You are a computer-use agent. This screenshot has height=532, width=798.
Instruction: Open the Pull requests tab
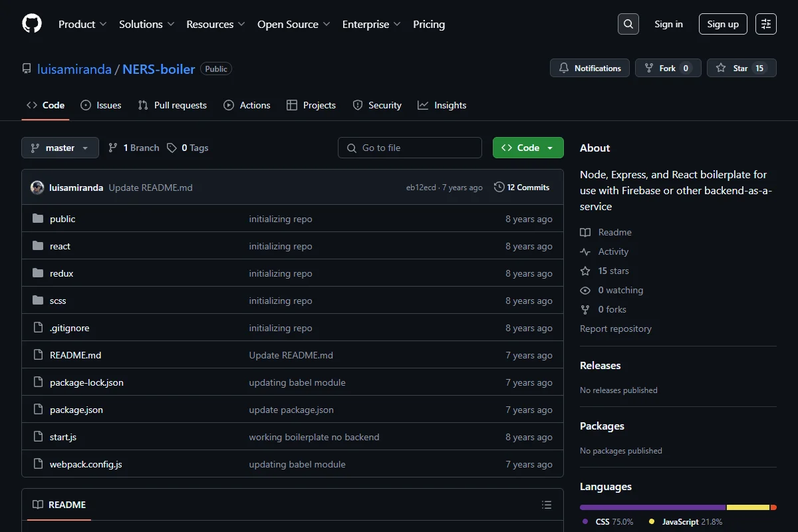click(x=172, y=105)
